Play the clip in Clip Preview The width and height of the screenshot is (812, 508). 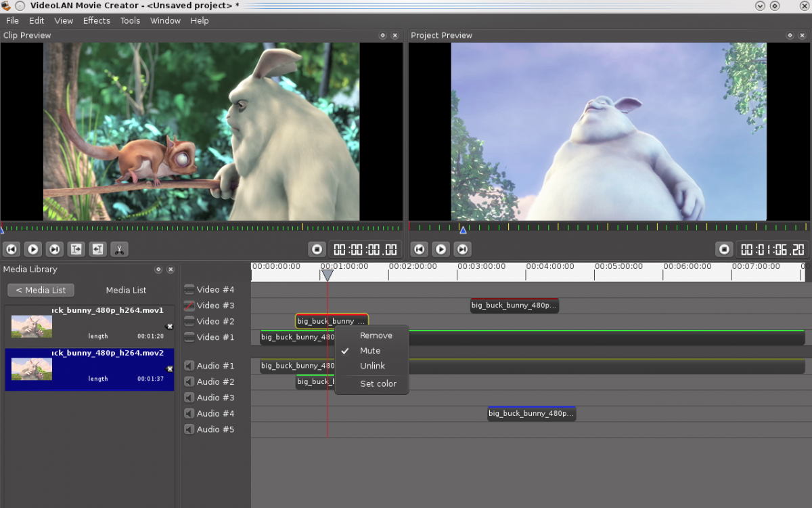coord(33,249)
